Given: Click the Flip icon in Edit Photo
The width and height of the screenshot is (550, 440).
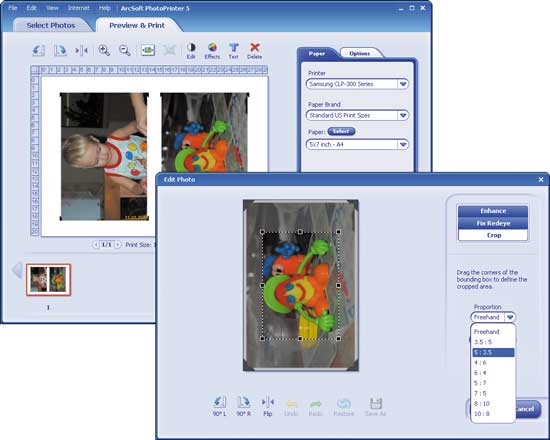Looking at the screenshot, I should pyautogui.click(x=268, y=406).
